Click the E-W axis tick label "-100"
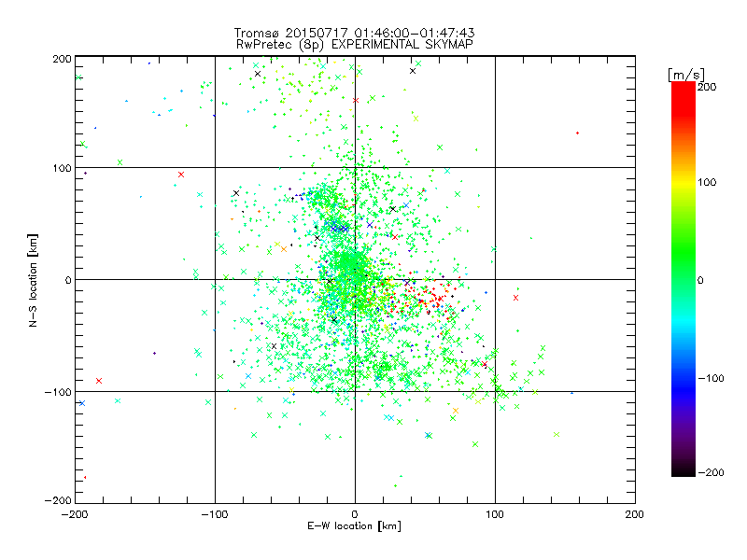This screenshot has width=747, height=560. coord(215,514)
